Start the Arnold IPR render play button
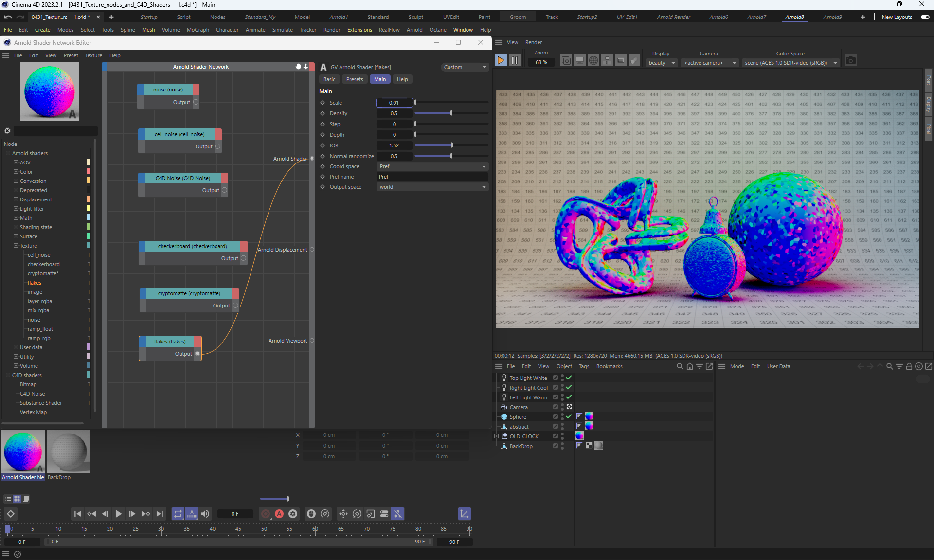The image size is (934, 560). pos(501,60)
